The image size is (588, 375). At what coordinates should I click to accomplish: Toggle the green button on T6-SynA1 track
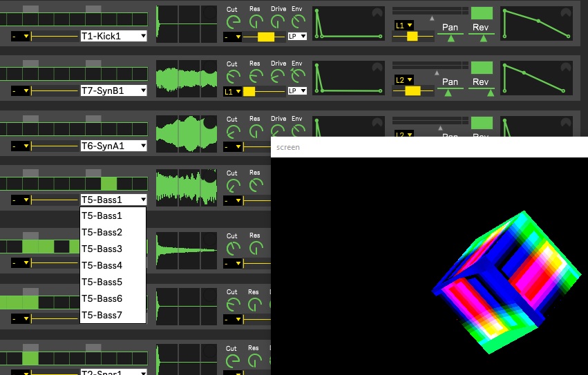click(482, 123)
